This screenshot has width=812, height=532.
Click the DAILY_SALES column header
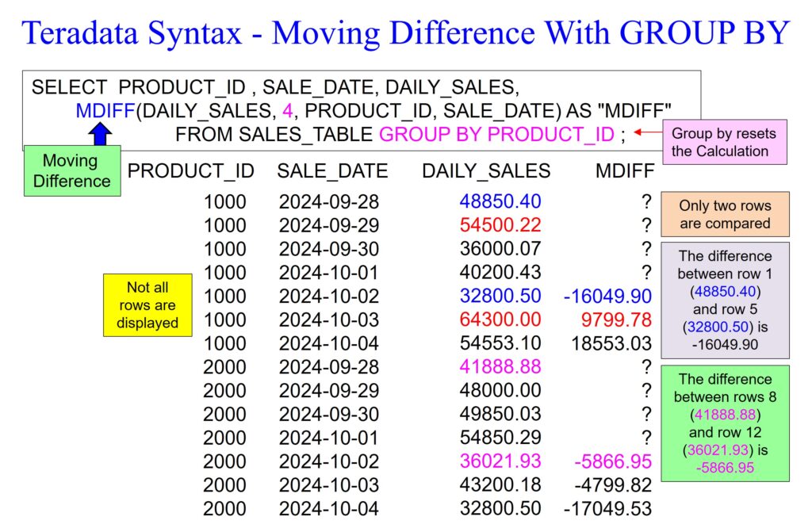coord(485,170)
